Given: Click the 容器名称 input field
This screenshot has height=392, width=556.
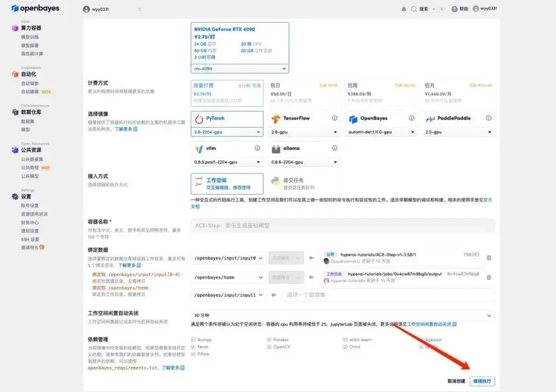Looking at the screenshot, I should (343, 225).
